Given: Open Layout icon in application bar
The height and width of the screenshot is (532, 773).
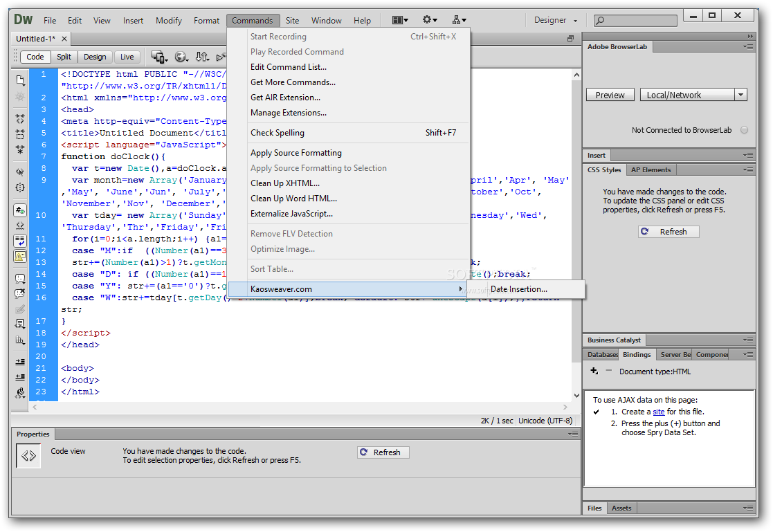Looking at the screenshot, I should [400, 20].
